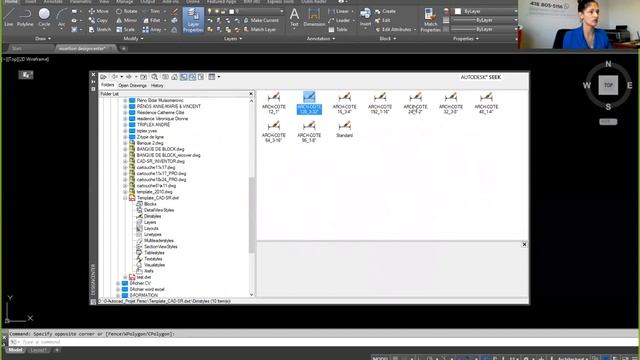Expand the Properties panel
Viewport: 640px width, 360px height.
tap(466, 38)
